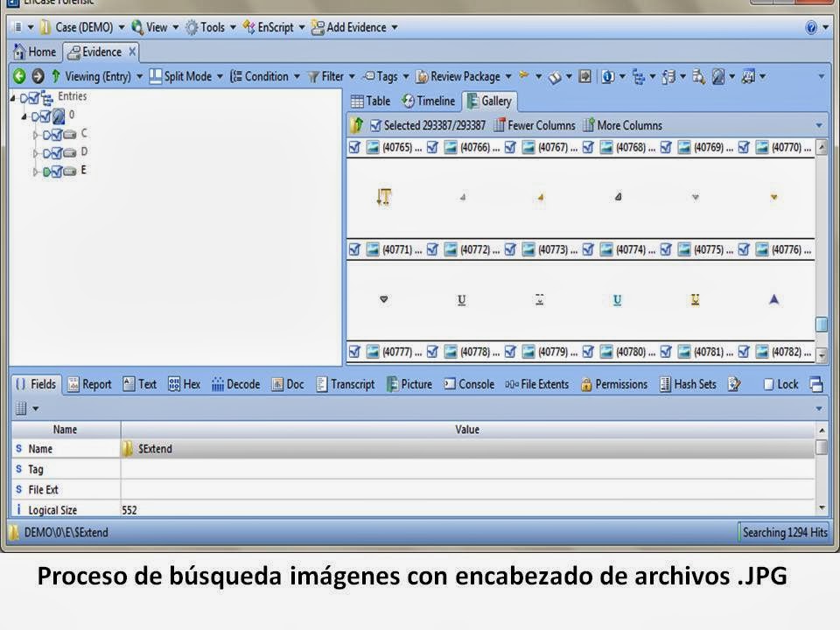The height and width of the screenshot is (630, 840).
Task: Click the dark Forward arrow icon
Action: point(38,77)
